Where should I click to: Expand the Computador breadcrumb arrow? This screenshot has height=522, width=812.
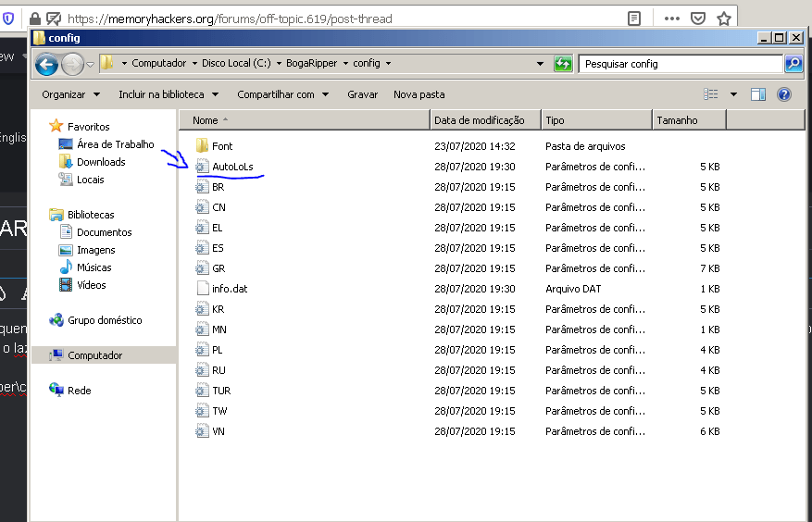pos(194,63)
